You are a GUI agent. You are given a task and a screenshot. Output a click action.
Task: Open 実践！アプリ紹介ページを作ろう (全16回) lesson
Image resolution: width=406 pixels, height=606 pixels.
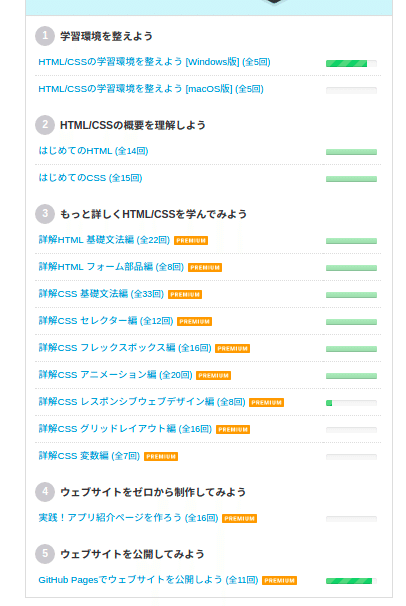click(x=128, y=518)
